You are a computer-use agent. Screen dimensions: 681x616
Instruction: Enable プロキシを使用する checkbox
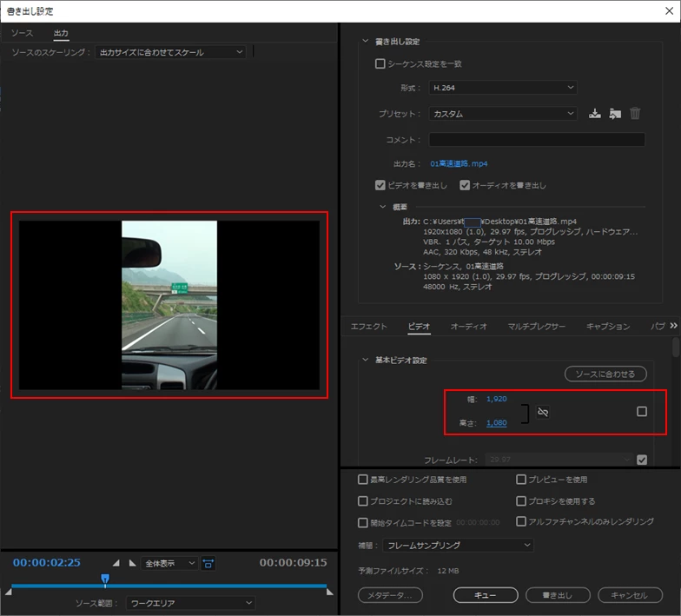pos(521,501)
